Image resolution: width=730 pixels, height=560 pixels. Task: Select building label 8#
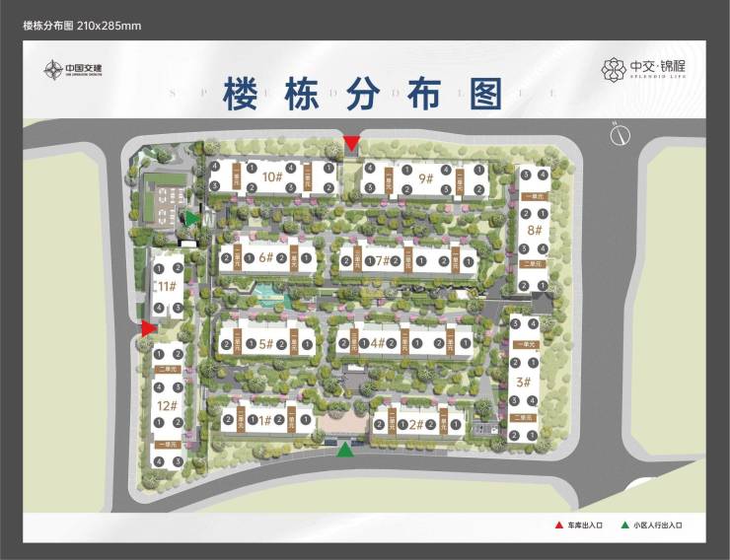click(535, 230)
